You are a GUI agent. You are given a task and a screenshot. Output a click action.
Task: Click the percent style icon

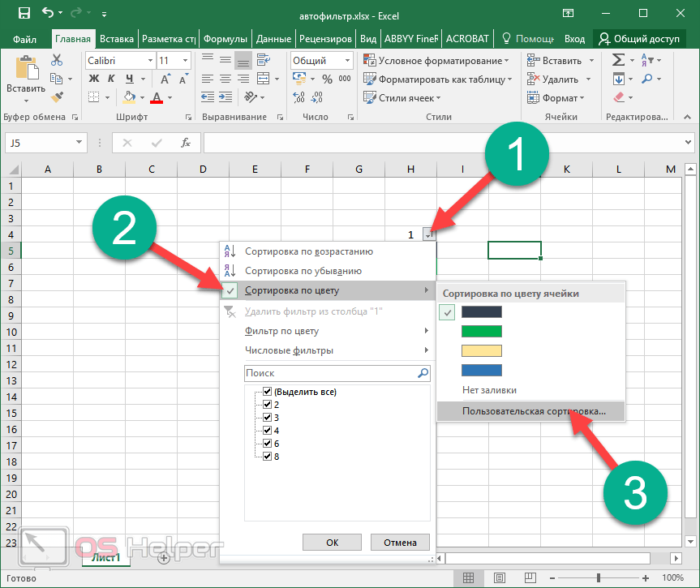[x=327, y=79]
